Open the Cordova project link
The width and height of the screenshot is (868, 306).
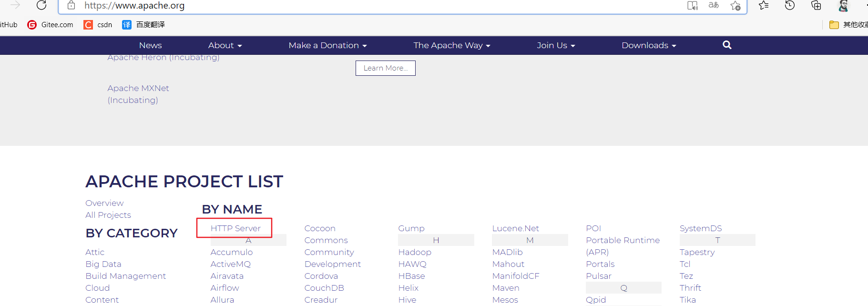[x=321, y=276]
